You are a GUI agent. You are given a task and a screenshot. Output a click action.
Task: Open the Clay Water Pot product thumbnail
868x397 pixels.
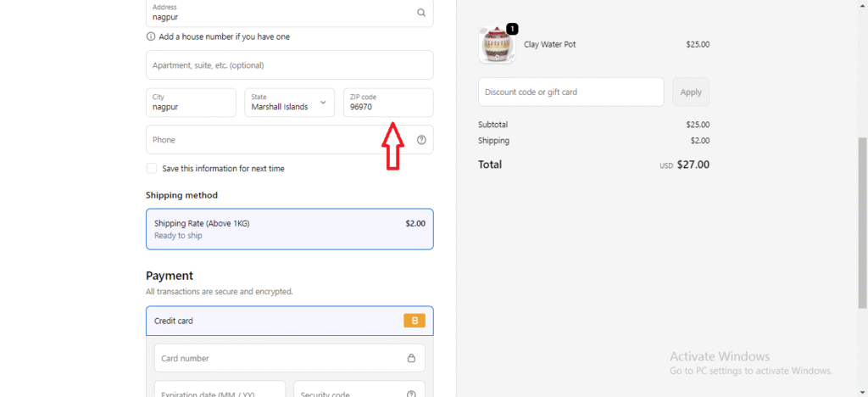496,45
